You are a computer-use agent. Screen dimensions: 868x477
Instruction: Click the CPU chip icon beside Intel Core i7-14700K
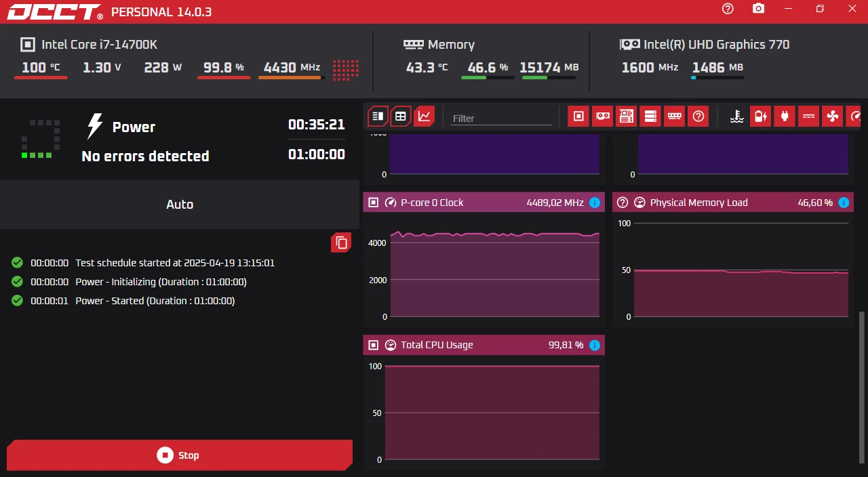(28, 45)
